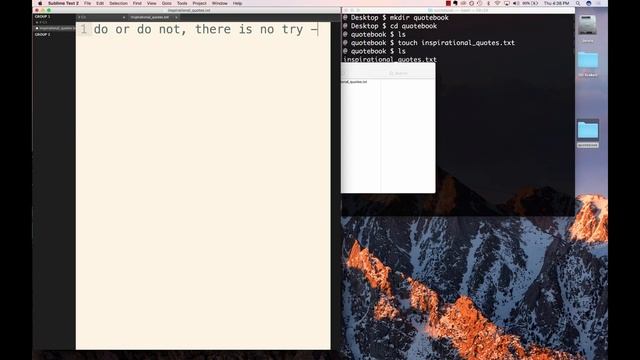Open the Help menu
Screen dimensions: 640x360
point(238,3)
